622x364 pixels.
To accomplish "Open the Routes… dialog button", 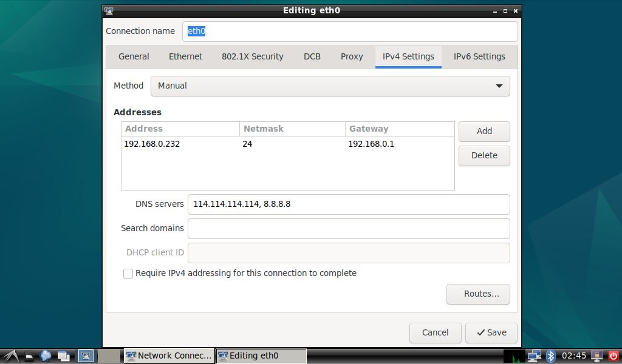I will click(x=479, y=294).
